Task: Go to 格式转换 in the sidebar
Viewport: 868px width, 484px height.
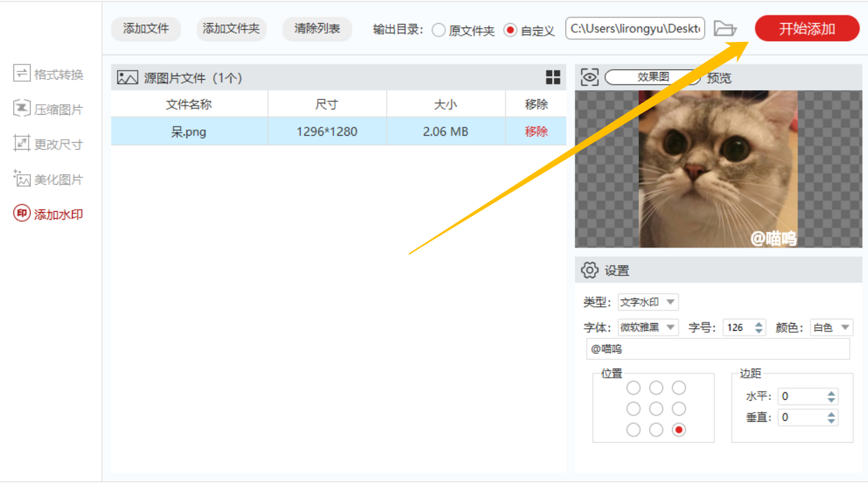Action: coord(48,74)
